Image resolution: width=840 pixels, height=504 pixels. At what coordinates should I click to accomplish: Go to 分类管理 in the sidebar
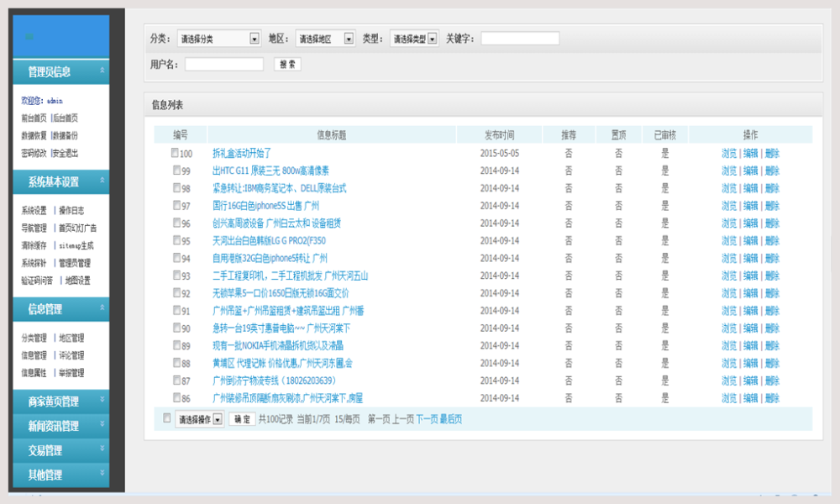(x=34, y=338)
